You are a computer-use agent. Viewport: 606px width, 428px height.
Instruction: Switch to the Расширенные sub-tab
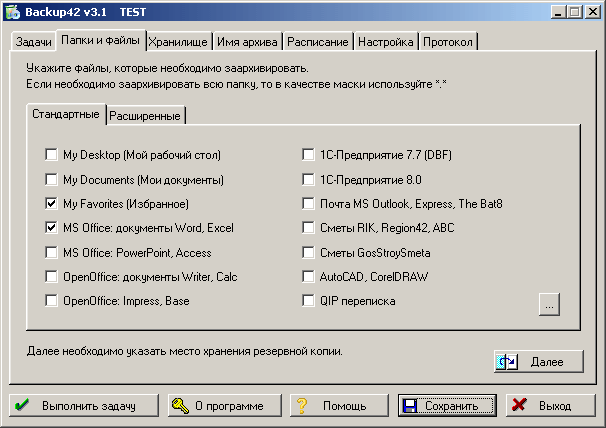[145, 116]
